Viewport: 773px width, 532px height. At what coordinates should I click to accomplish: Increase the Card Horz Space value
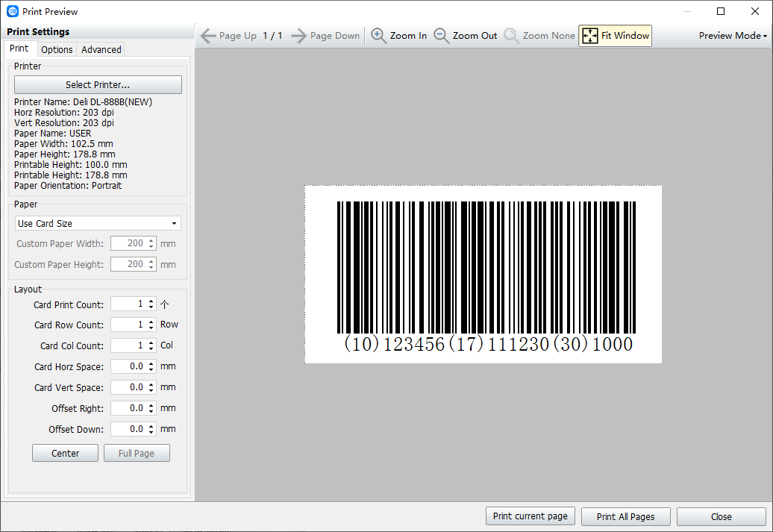(151, 363)
